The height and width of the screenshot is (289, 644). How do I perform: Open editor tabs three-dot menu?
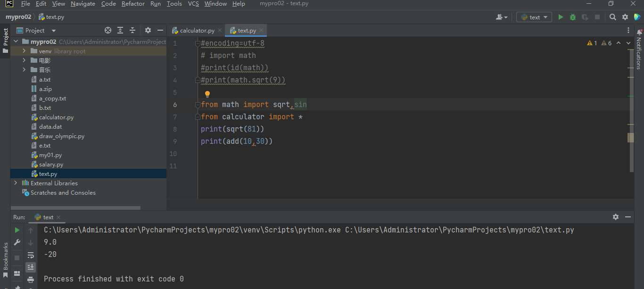coord(628,30)
